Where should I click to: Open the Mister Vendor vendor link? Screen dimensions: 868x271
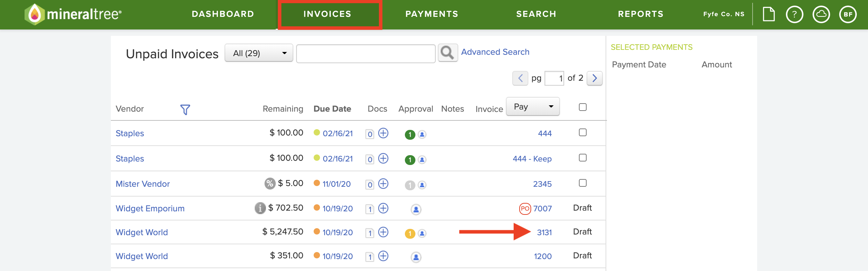pos(143,184)
